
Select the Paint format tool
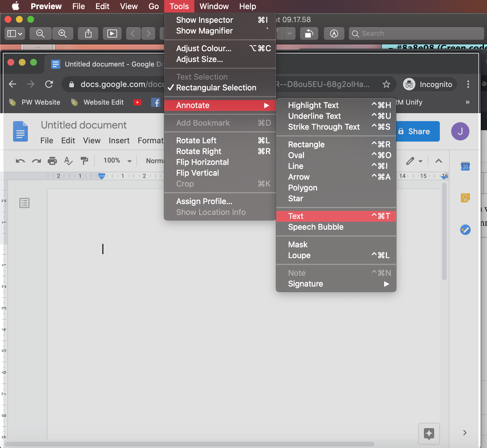point(84,161)
